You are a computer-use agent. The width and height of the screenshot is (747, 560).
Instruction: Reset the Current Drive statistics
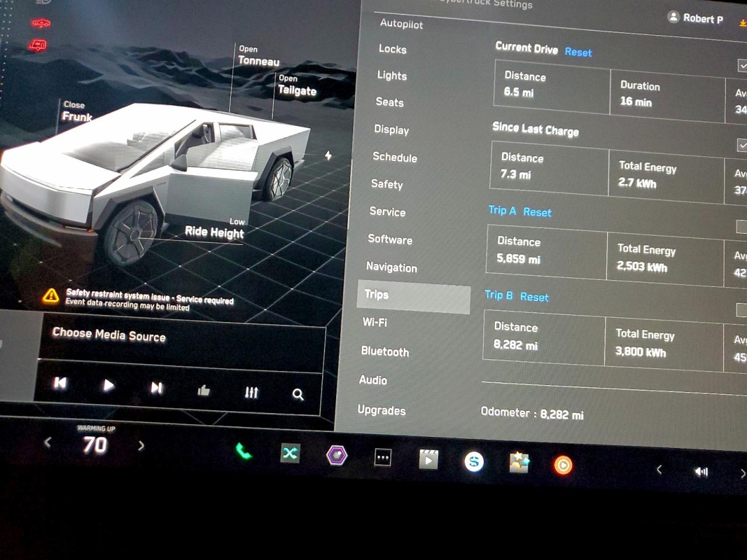(x=578, y=52)
